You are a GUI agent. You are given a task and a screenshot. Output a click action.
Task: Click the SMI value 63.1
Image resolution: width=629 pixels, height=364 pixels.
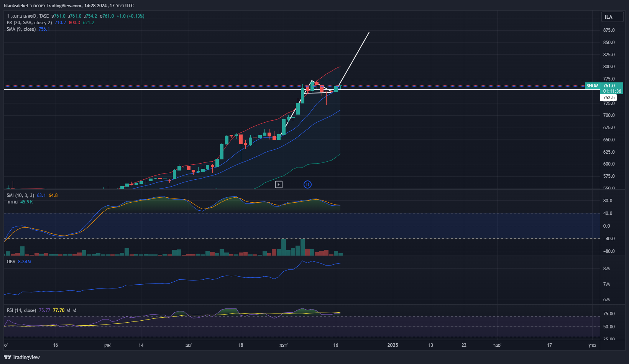coord(41,195)
